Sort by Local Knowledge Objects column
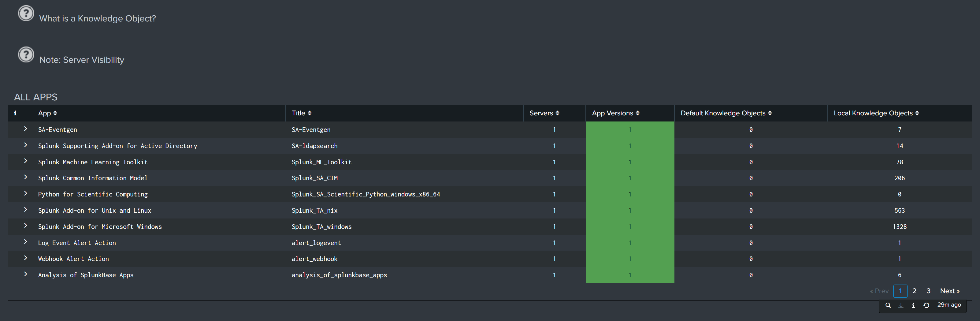 point(876,113)
